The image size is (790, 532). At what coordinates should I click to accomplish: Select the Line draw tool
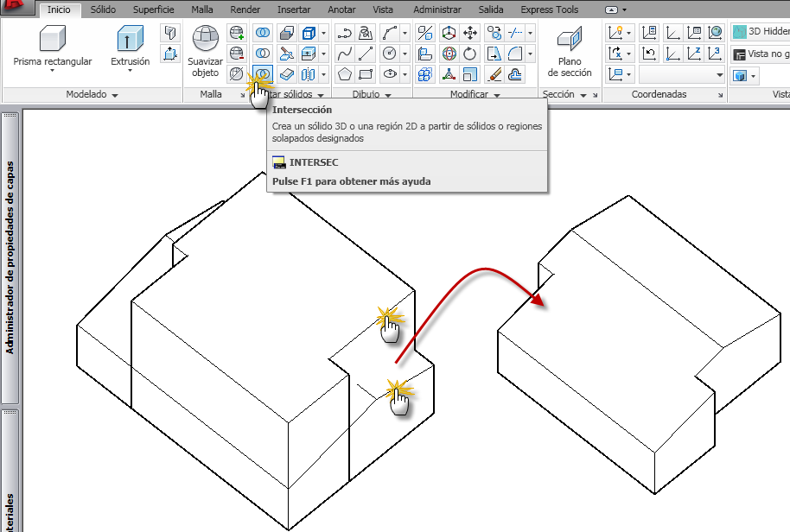(366, 54)
